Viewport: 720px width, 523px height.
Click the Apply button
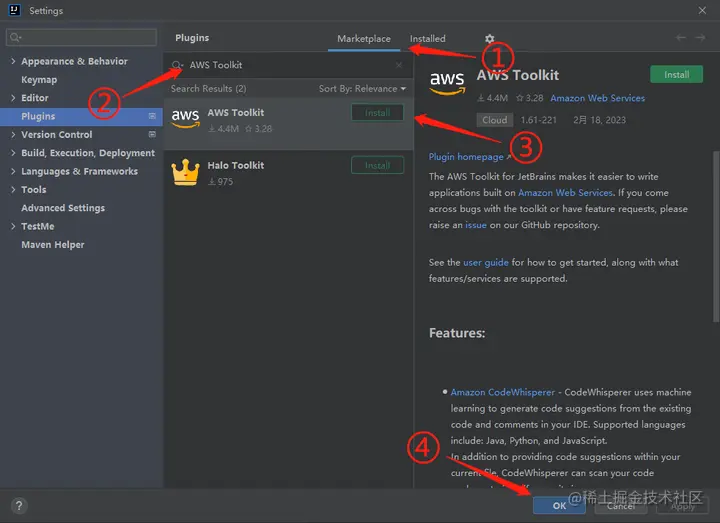683,506
